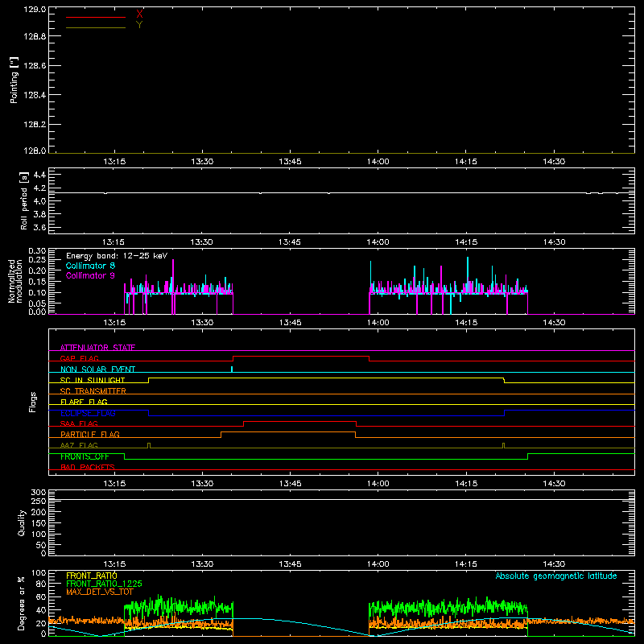Screen dimensions: 644x644
Task: Click the 'Collimator 9' legend text
Action: [90, 275]
